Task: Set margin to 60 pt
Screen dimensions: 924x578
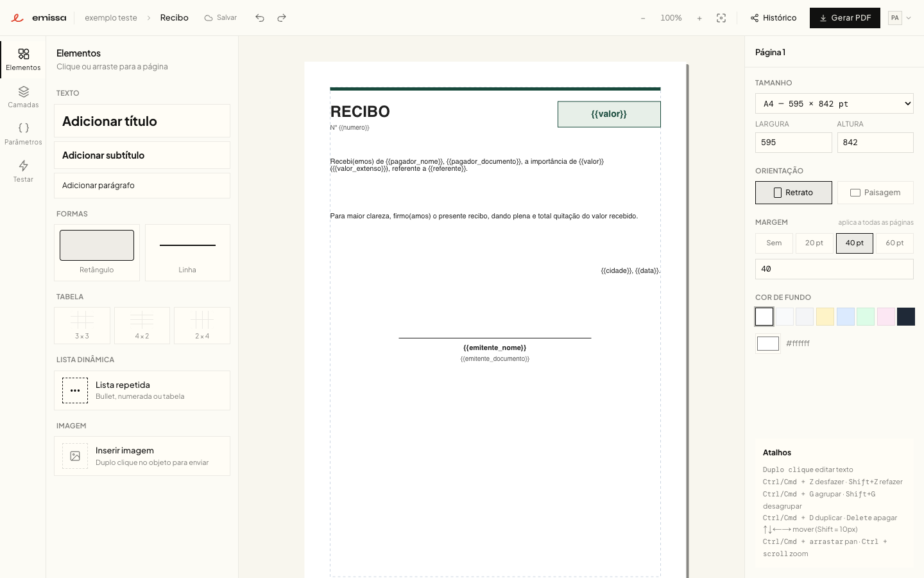Action: coord(894,243)
